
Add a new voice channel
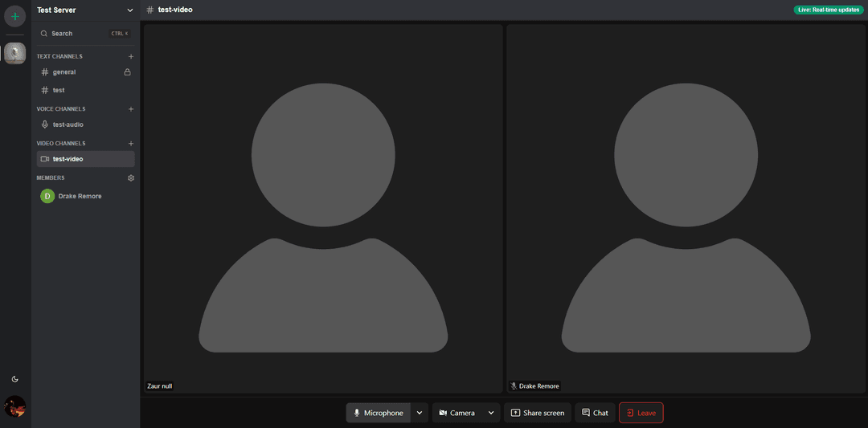tap(131, 109)
